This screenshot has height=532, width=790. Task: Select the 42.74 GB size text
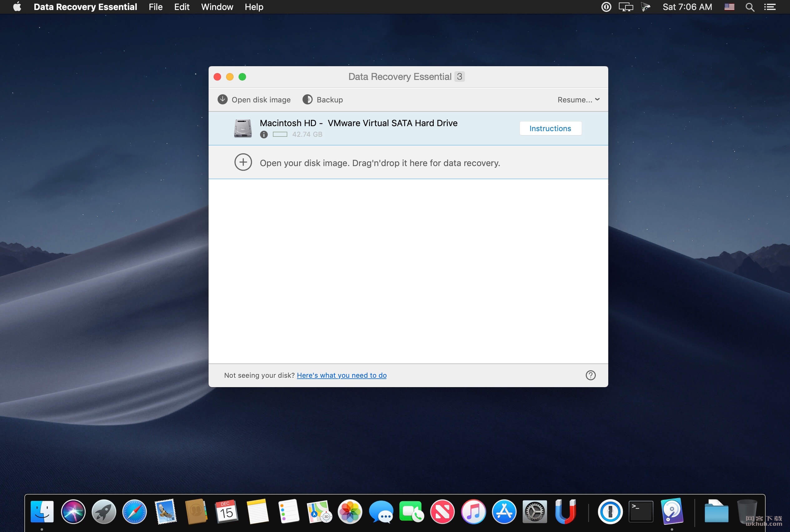click(x=307, y=134)
